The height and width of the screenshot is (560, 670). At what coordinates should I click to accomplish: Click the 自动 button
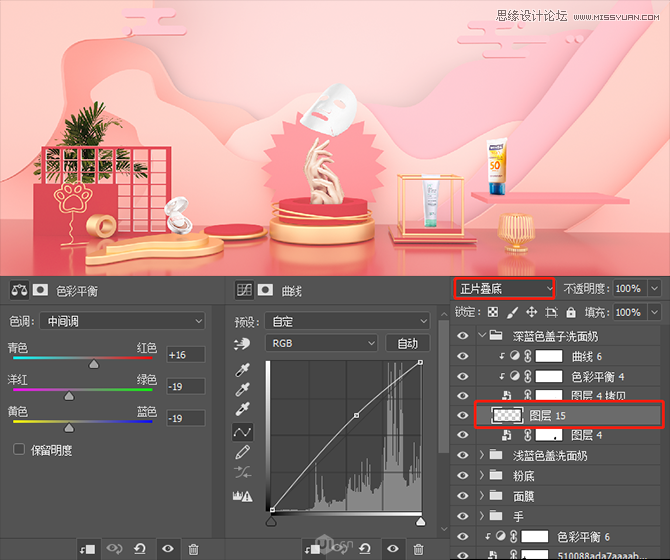(407, 343)
